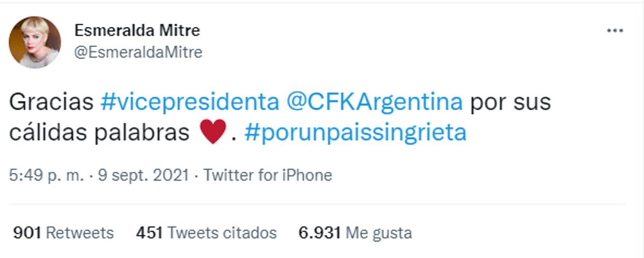Viewport: 644px width, 258px height.
Task: Open the Twitter for iPhone source link
Action: (268, 175)
